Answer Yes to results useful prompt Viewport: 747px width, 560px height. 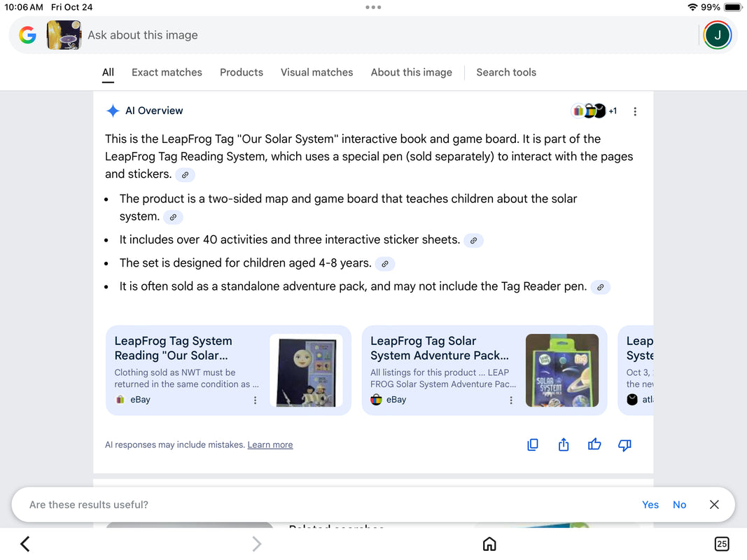[x=650, y=505]
